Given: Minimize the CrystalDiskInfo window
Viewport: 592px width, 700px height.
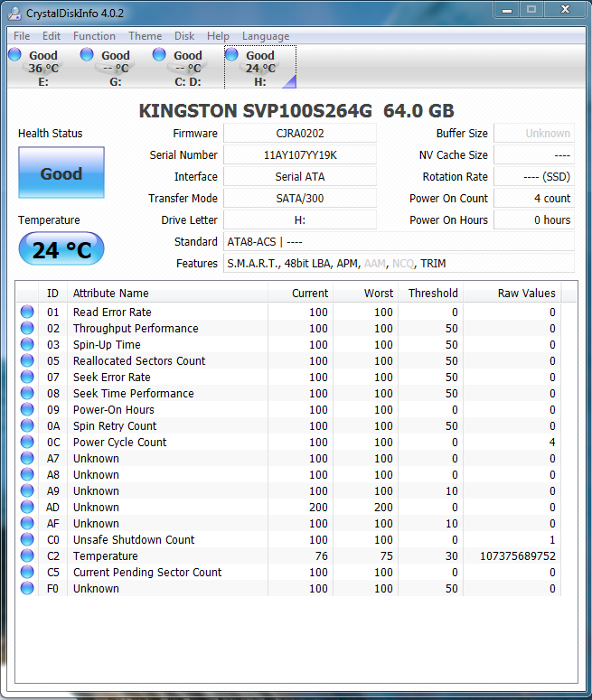Looking at the screenshot, I should click(507, 9).
